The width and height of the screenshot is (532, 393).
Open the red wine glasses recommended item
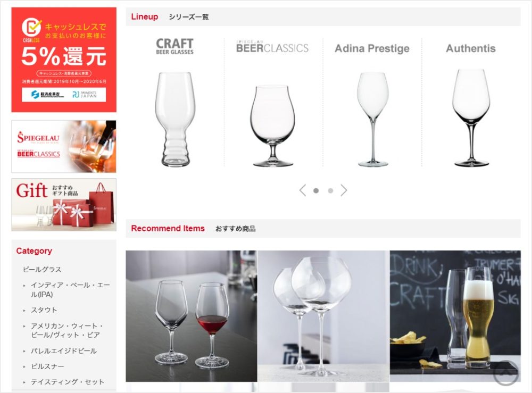[x=192, y=316]
